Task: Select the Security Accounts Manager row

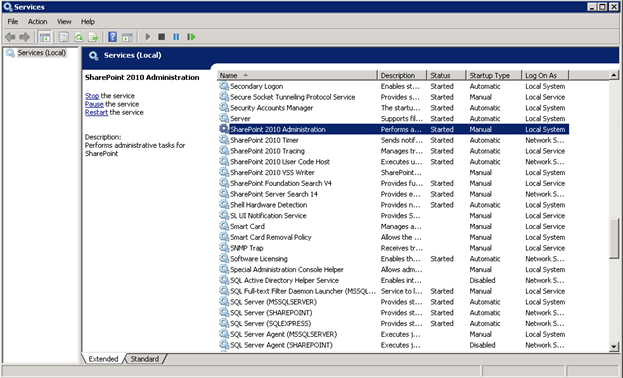Action: (394, 108)
